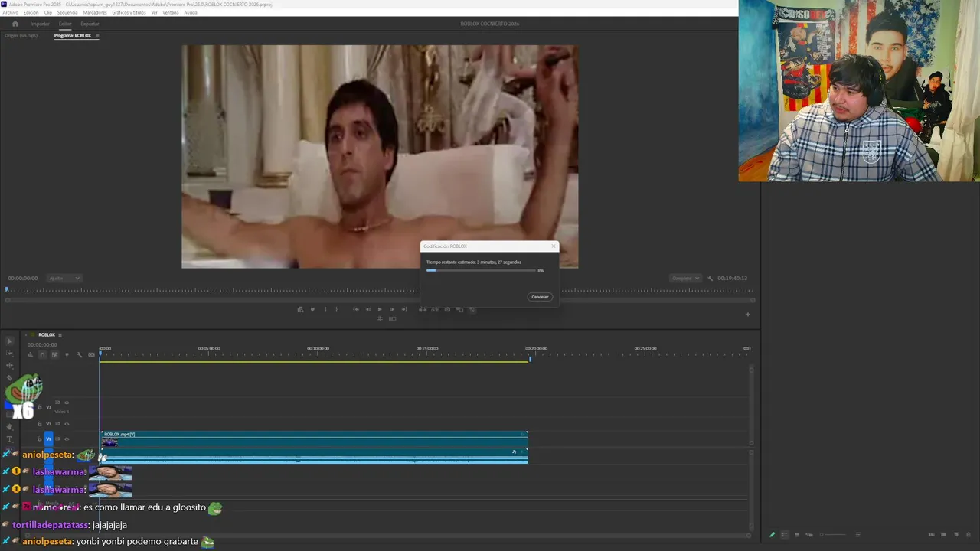This screenshot has width=980, height=551.
Task: Open the Programa: ROBLOX panel menu
Action: pos(97,36)
